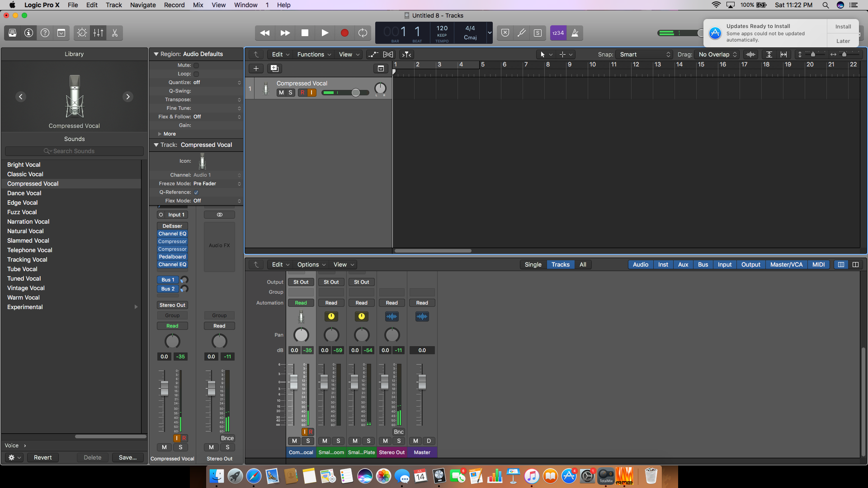The image size is (868, 488).
Task: Toggle the Q-Reference checkbox
Action: click(x=196, y=192)
